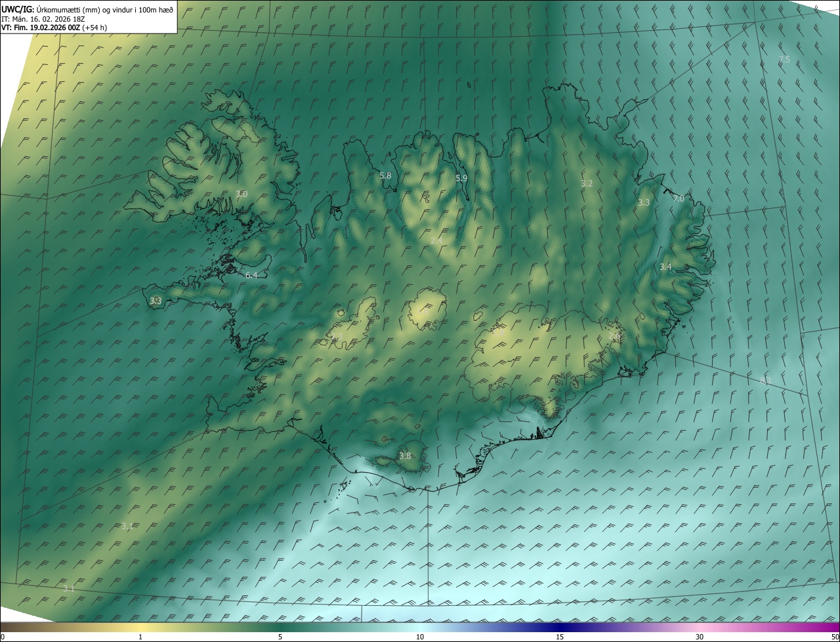The height and width of the screenshot is (642, 840).
Task: Click the color scale tick label 5
Action: (280, 637)
